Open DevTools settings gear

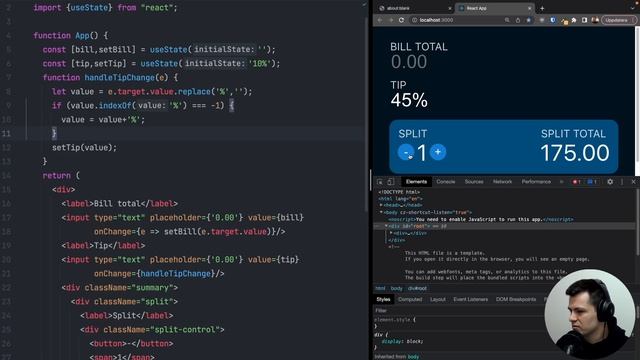tap(610, 182)
